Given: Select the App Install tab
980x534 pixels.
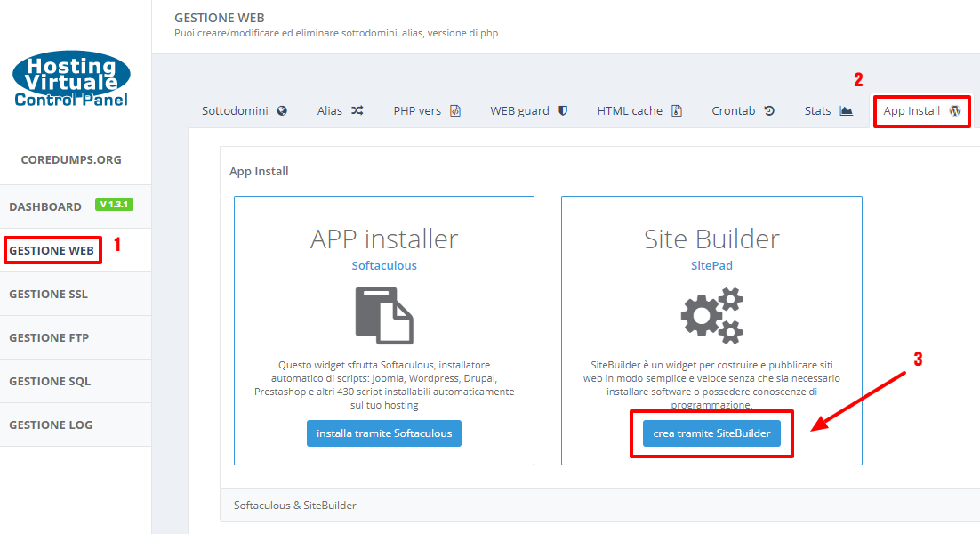Looking at the screenshot, I should click(922, 111).
